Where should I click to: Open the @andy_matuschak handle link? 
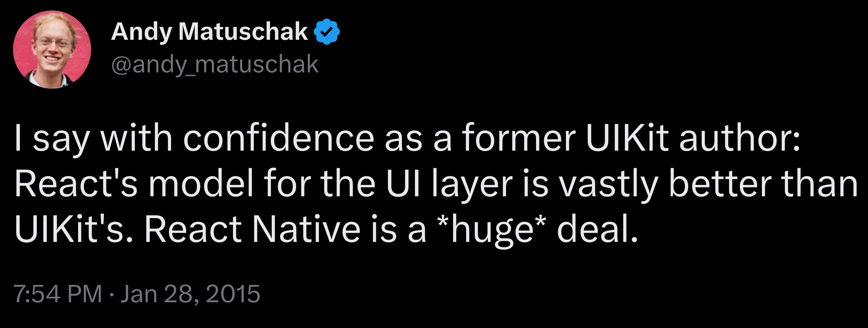coord(215,64)
